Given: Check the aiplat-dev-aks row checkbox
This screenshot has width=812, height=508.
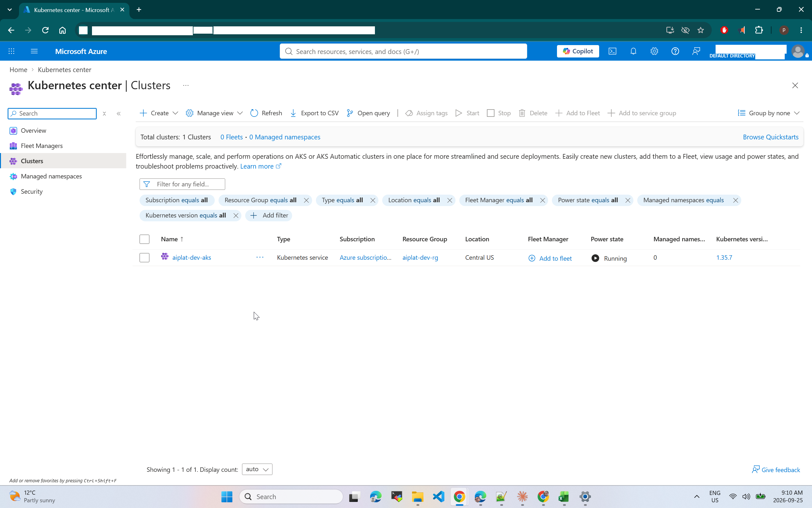Looking at the screenshot, I should 144,257.
